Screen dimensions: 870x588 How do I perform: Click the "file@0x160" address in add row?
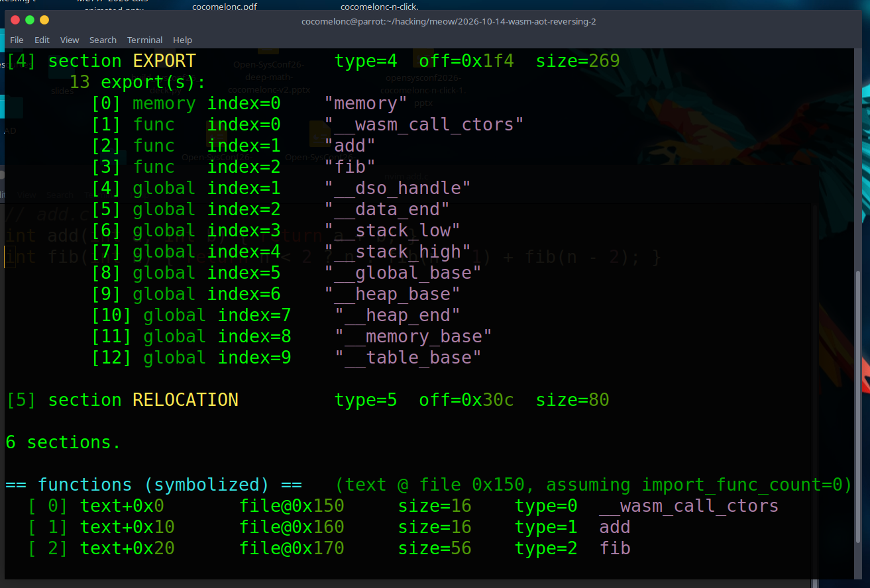292,527
